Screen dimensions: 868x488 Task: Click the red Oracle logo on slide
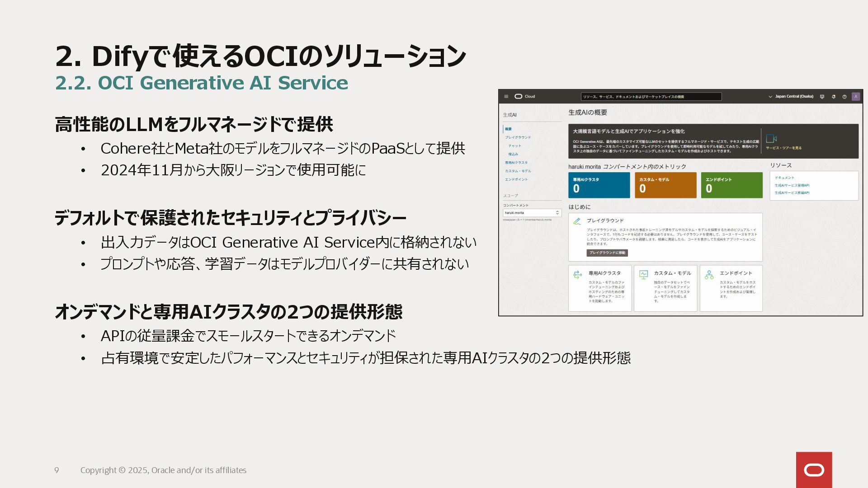click(x=814, y=470)
